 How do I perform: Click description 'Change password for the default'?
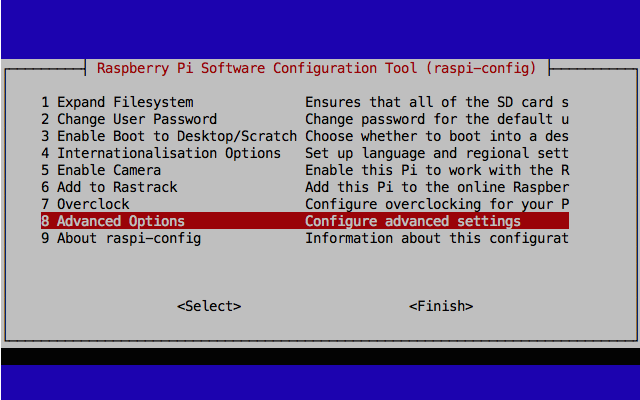(x=429, y=119)
